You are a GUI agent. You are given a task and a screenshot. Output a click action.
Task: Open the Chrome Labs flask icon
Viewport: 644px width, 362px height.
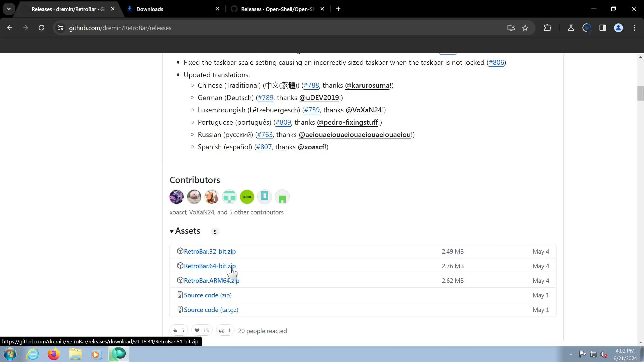click(x=571, y=28)
